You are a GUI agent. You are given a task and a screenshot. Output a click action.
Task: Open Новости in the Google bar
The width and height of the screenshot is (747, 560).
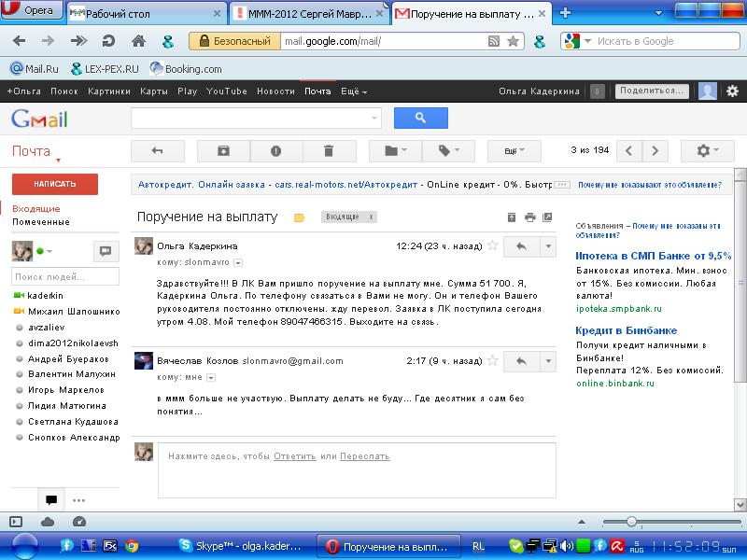(275, 91)
